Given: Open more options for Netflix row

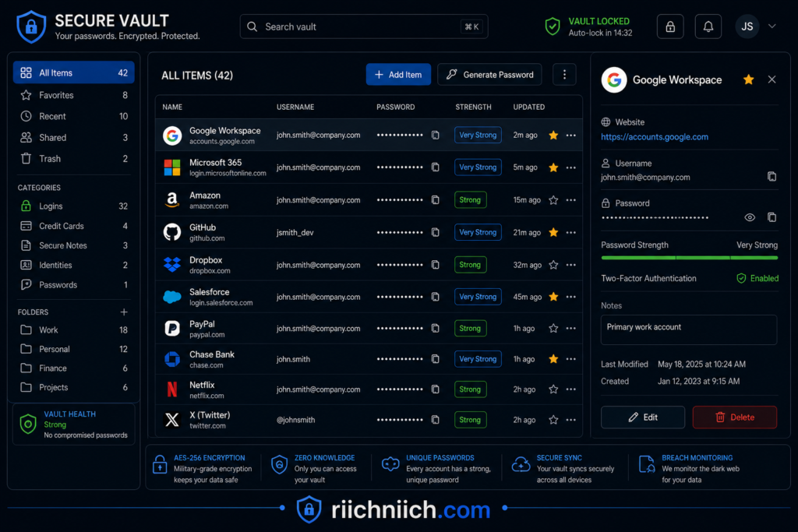Looking at the screenshot, I should pyautogui.click(x=571, y=389).
